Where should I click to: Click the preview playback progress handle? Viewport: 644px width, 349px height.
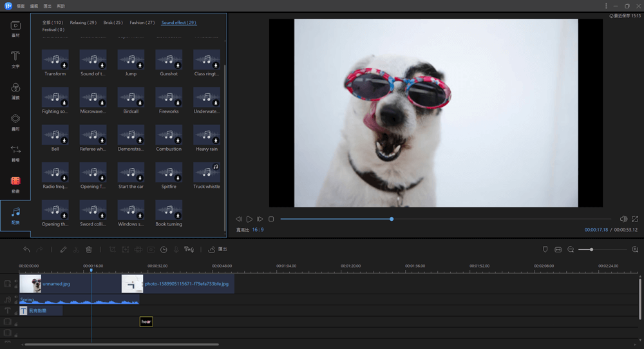pyautogui.click(x=392, y=219)
